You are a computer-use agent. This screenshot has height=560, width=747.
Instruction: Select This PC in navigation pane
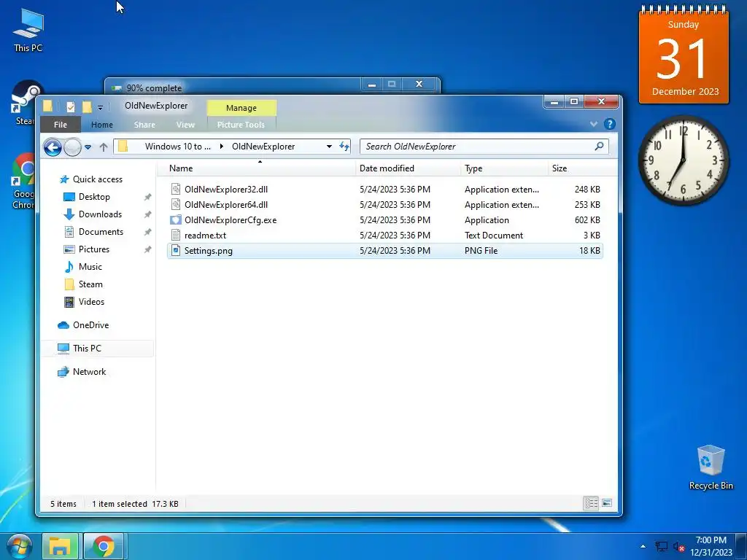(97, 349)
